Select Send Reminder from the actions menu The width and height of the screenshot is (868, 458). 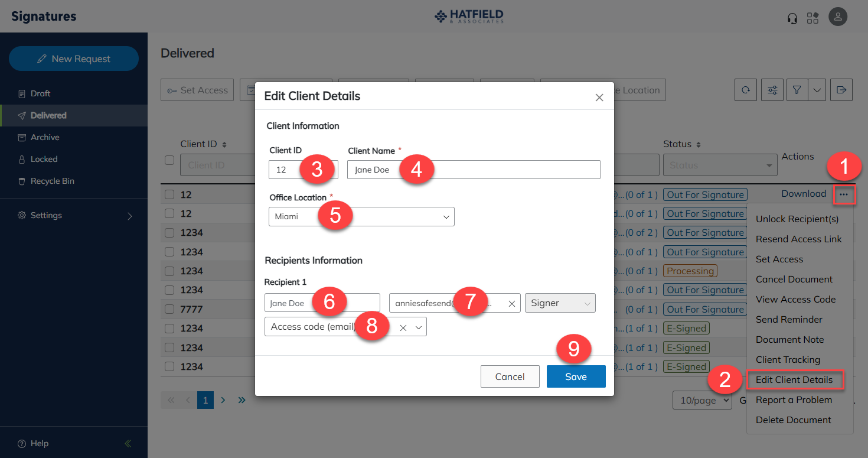point(789,319)
